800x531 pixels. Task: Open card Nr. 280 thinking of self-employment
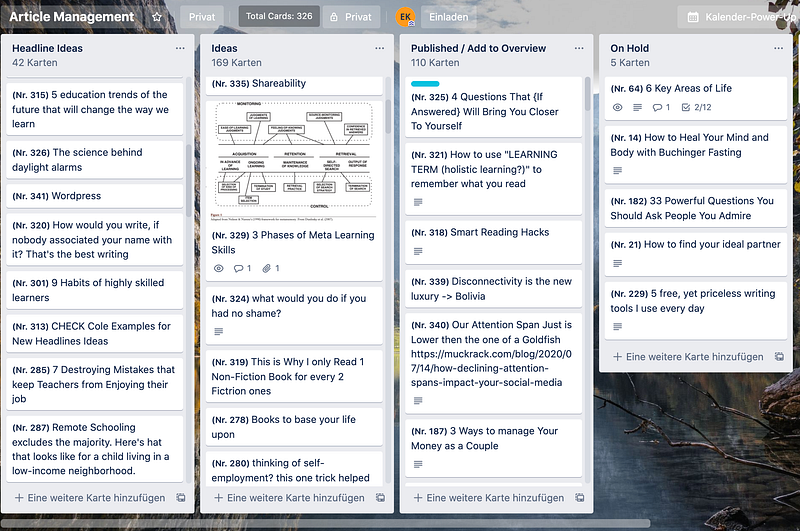click(294, 468)
